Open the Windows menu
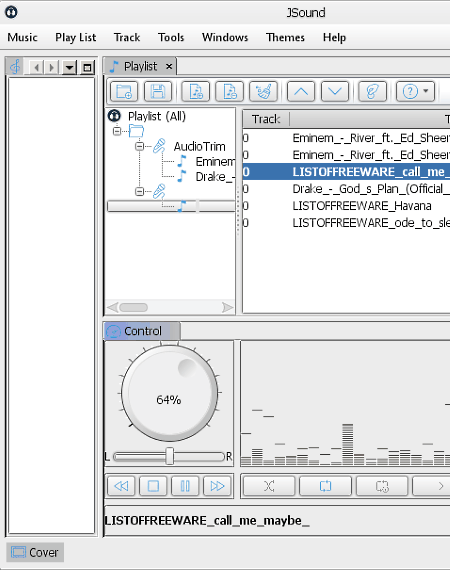Viewport: 450px width, 570px height. (225, 37)
